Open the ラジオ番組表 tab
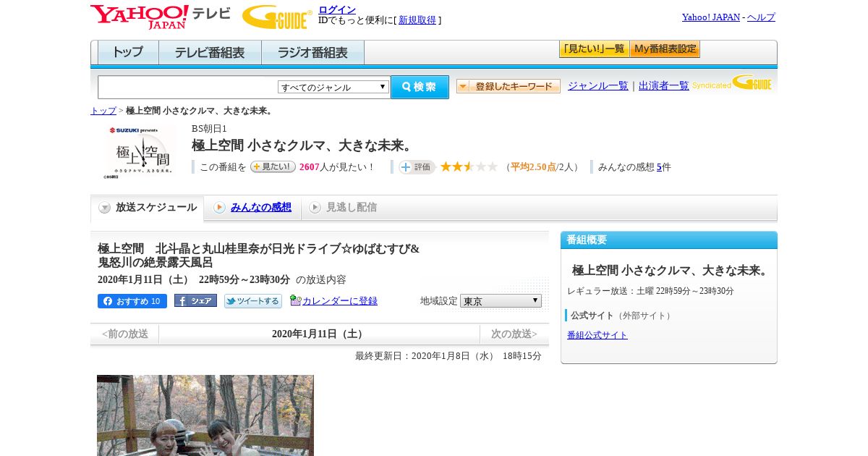Screen dimensions: 868x456 (312, 52)
